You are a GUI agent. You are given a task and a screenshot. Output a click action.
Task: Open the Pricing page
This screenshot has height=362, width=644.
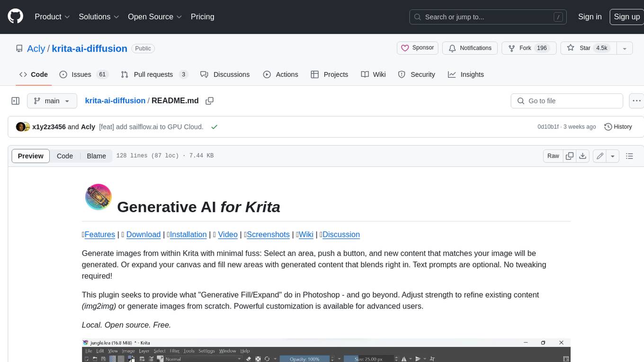tap(202, 17)
